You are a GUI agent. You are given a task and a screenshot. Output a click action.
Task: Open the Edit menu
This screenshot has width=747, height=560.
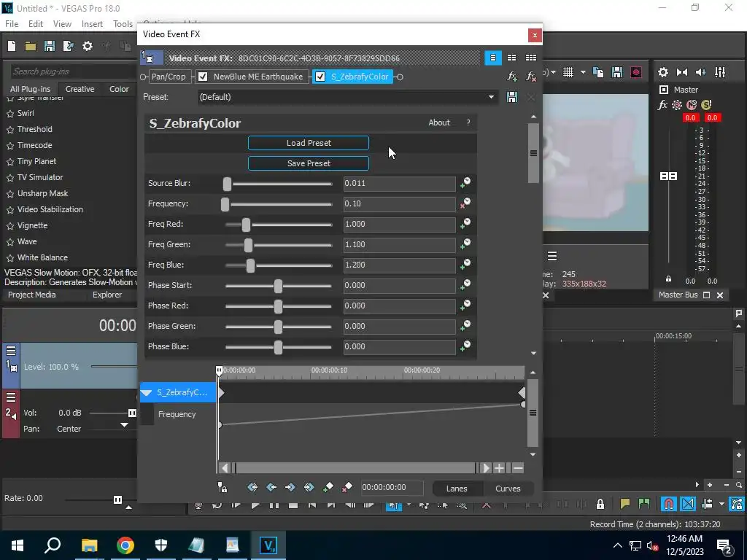36,23
